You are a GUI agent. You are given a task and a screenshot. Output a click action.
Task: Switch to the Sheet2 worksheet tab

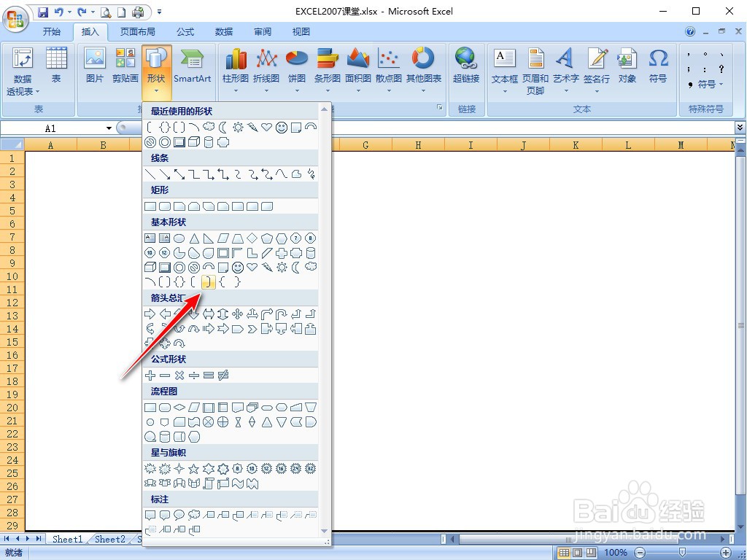(x=110, y=539)
